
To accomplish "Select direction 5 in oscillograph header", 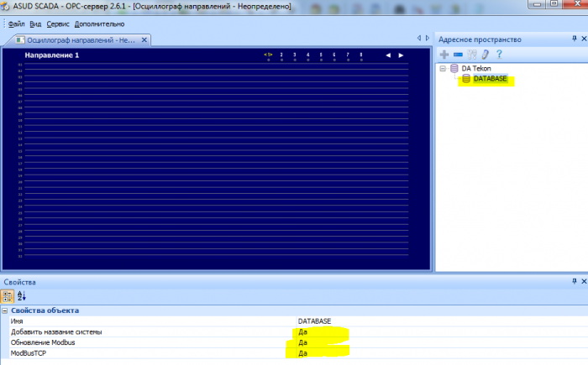I will tap(321, 55).
